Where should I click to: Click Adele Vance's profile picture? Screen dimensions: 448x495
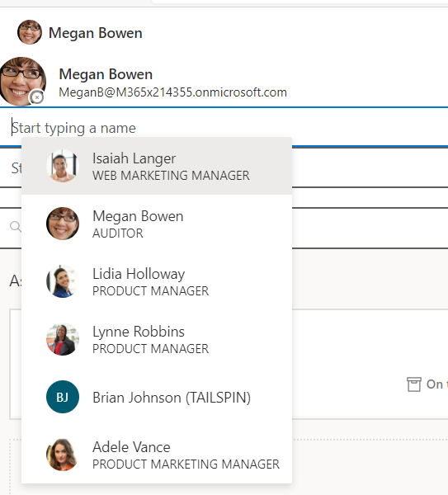(x=63, y=455)
